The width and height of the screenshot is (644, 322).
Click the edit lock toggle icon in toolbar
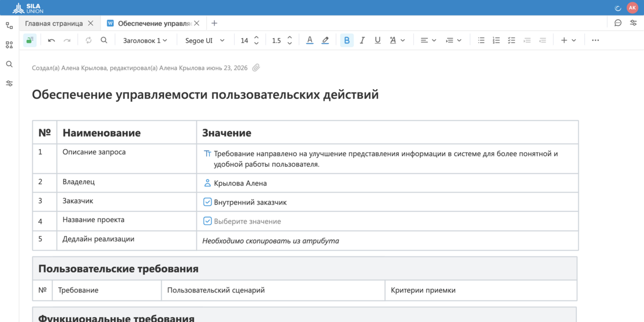[x=30, y=40]
